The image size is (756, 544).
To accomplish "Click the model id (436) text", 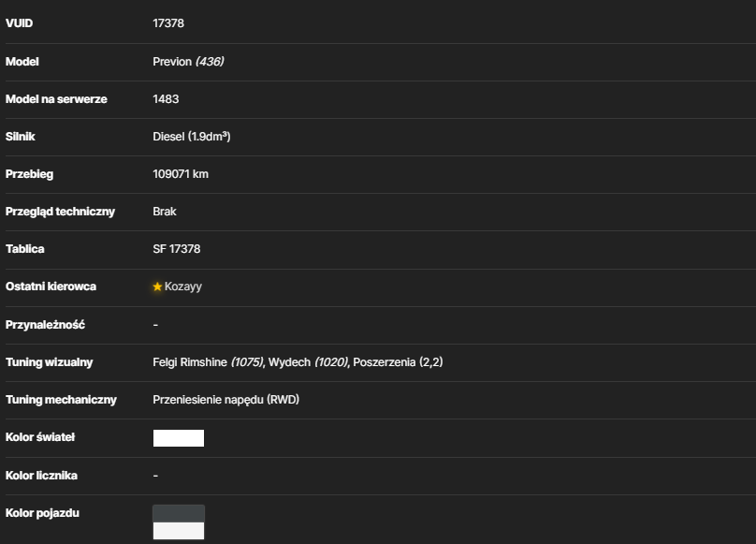I will 210,62.
